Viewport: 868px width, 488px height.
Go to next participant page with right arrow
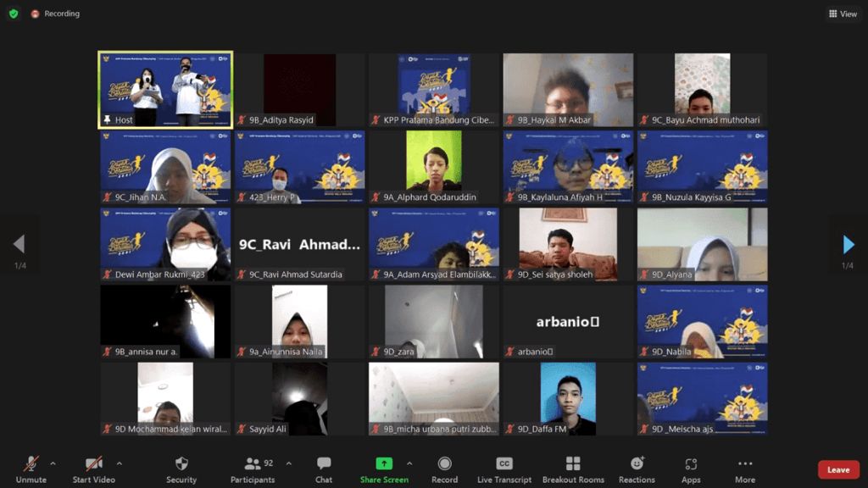[x=849, y=245]
